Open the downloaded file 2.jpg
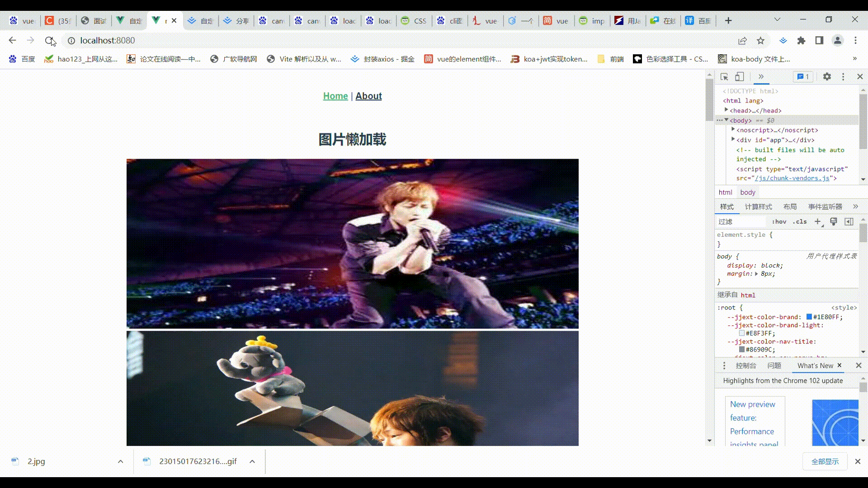 (x=36, y=461)
